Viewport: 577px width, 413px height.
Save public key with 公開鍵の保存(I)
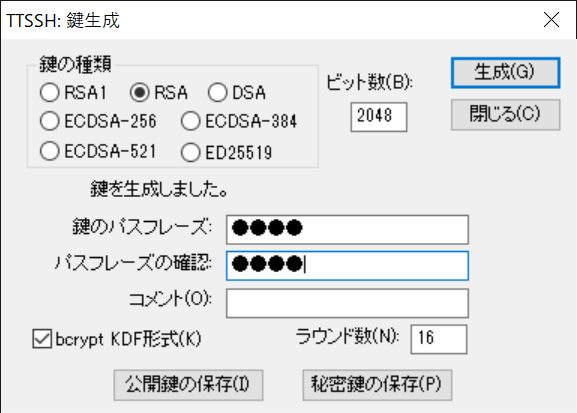(188, 385)
